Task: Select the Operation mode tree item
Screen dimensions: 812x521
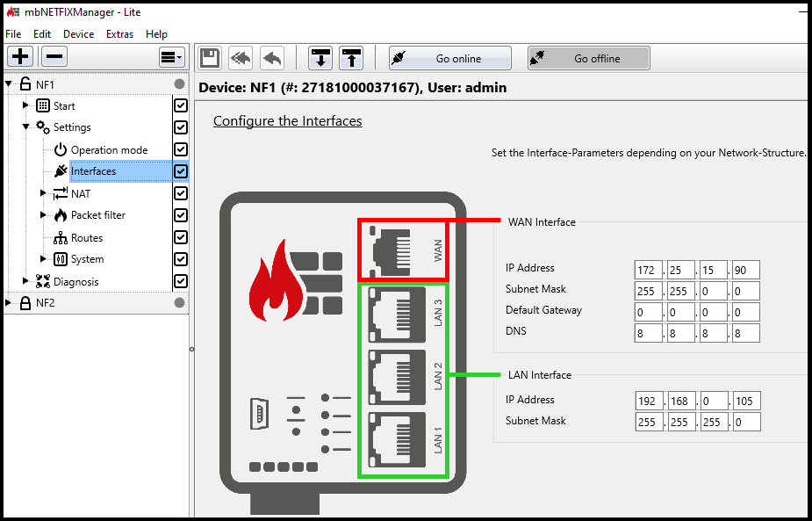Action: (x=109, y=150)
